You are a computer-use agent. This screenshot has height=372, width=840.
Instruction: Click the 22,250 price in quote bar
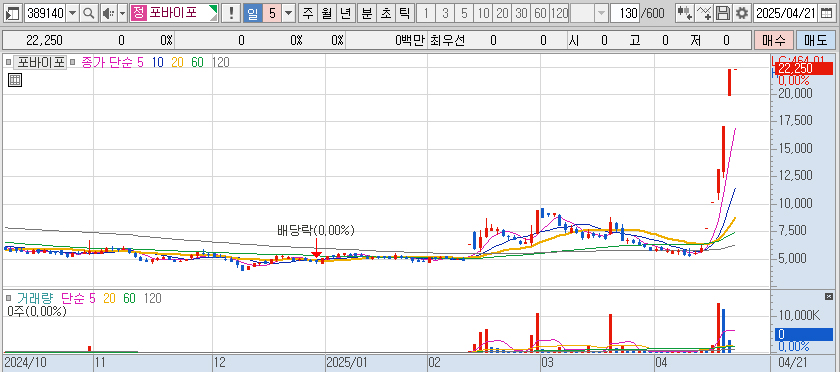(x=44, y=40)
